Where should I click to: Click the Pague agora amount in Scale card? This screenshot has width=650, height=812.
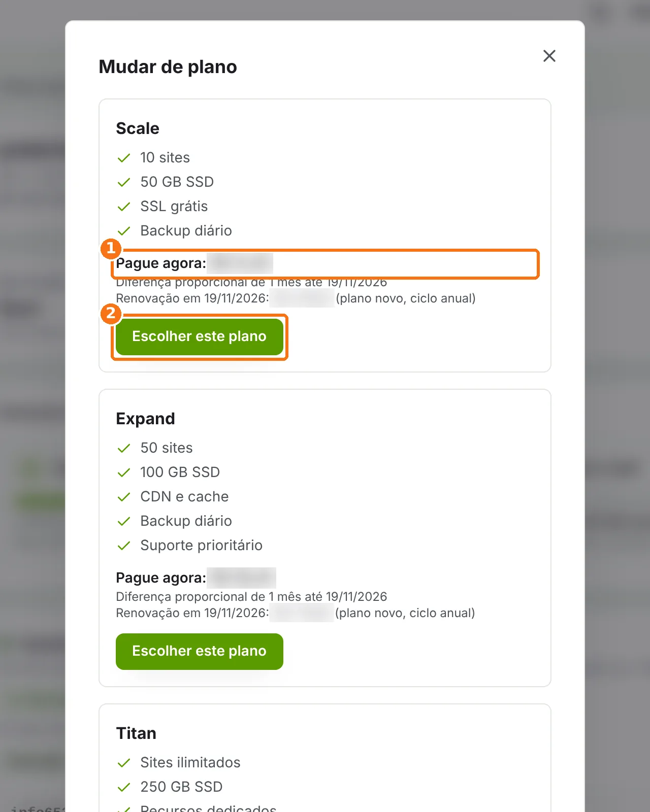tap(240, 263)
